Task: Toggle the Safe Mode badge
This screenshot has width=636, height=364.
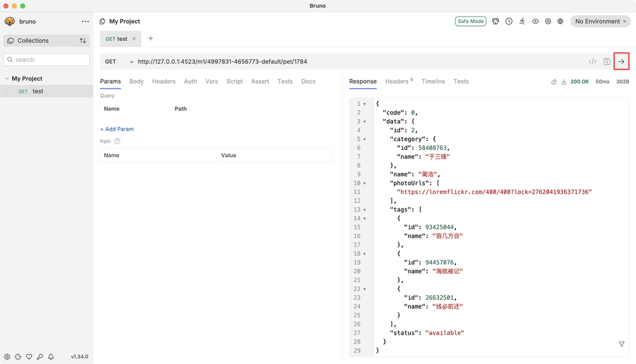Action: tap(471, 22)
